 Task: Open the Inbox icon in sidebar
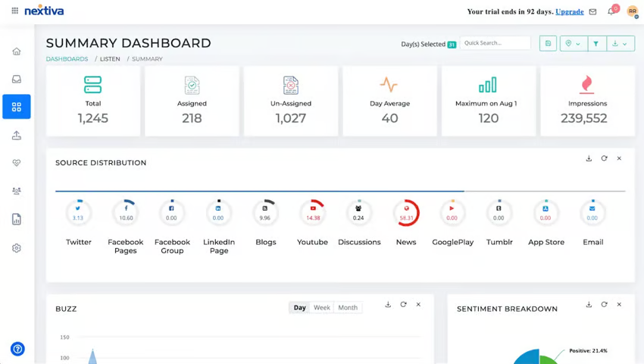click(17, 80)
